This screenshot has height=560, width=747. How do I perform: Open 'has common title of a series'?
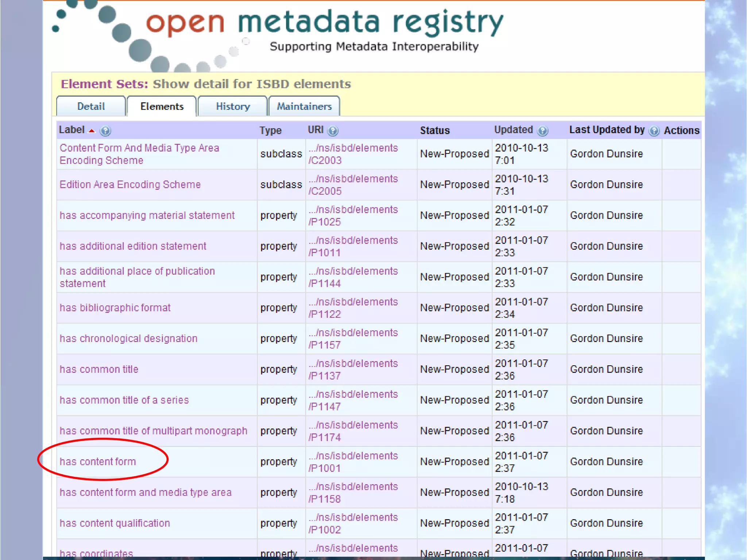(124, 400)
